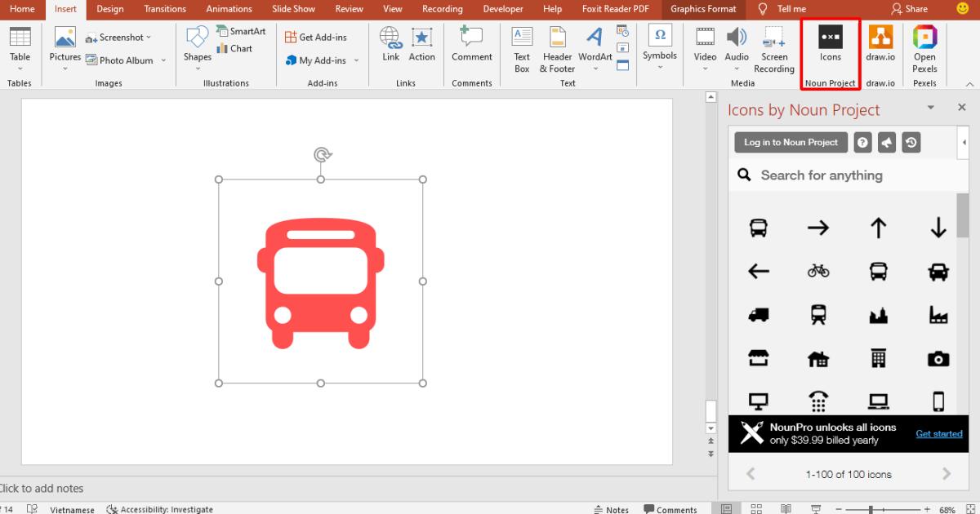Switch to the Graphics Format tab

coord(702,9)
